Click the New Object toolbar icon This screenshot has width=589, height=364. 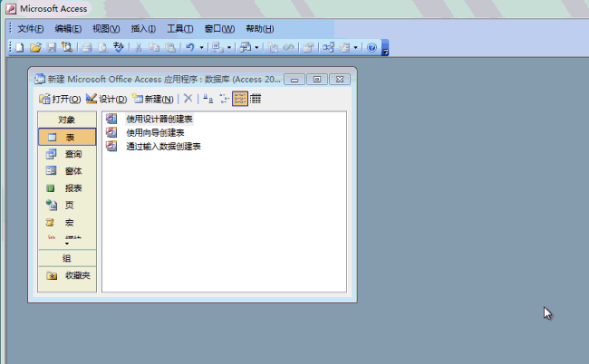(x=344, y=48)
